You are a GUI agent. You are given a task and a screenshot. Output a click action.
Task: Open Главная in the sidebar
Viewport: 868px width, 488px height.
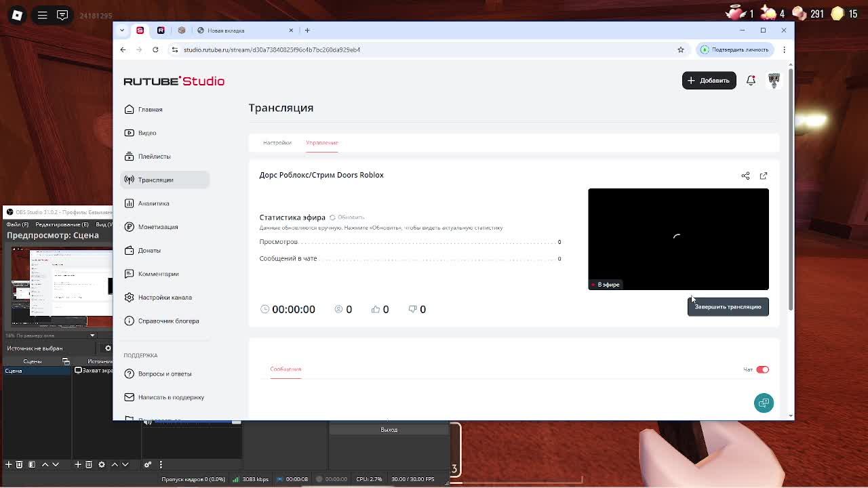165,109
